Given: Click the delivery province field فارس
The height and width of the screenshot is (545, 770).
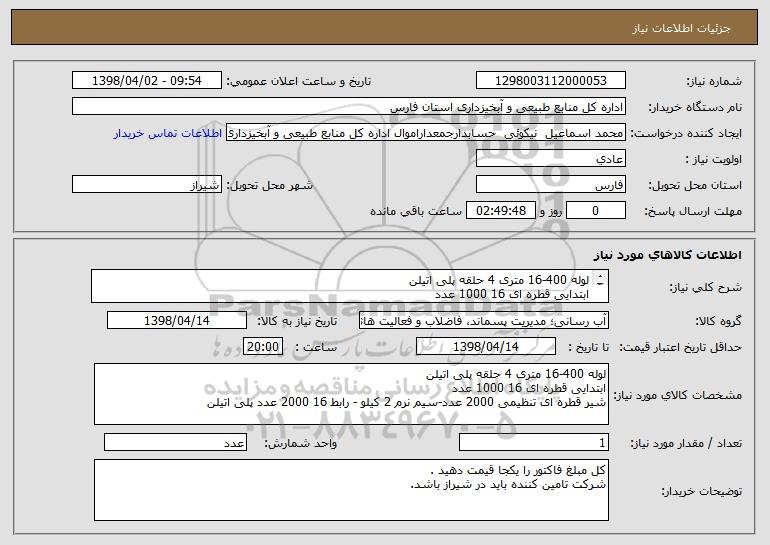Looking at the screenshot, I should pos(551,185).
